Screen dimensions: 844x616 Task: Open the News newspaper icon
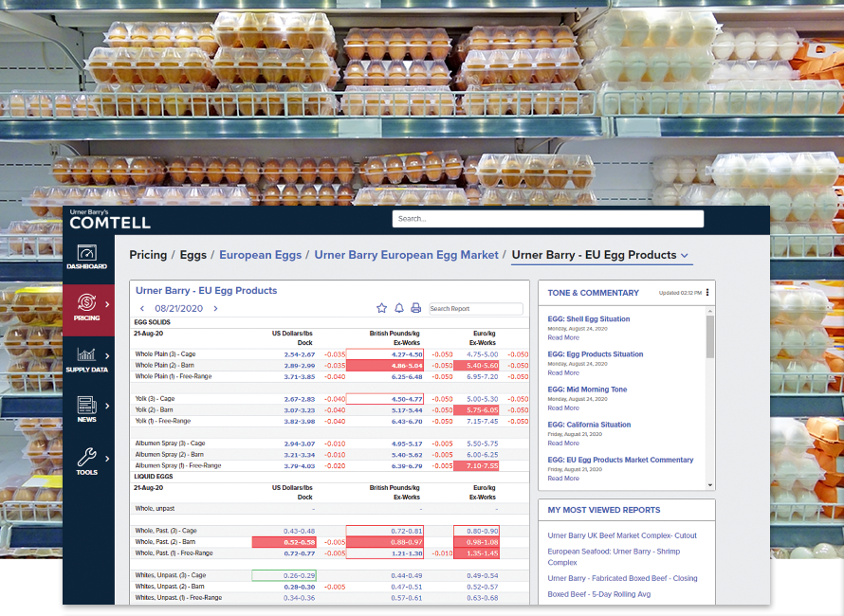pyautogui.click(x=86, y=407)
